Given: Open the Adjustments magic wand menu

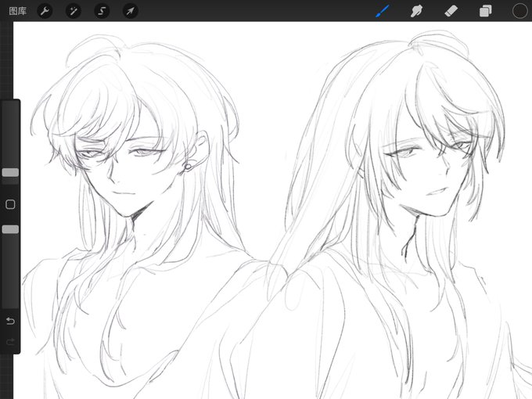Looking at the screenshot, I should pyautogui.click(x=74, y=11).
